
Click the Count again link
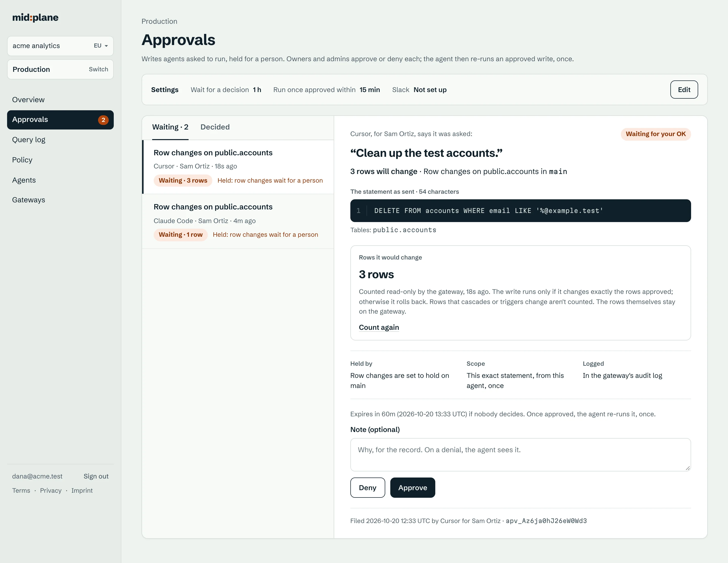(379, 327)
